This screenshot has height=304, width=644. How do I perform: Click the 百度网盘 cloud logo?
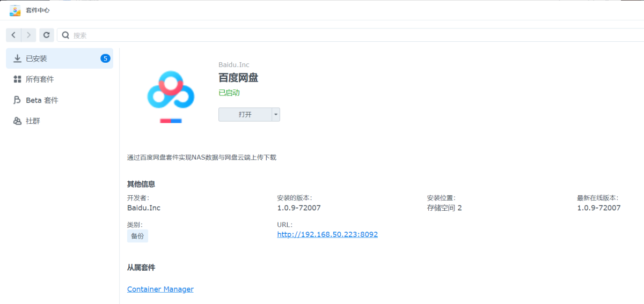click(x=171, y=98)
